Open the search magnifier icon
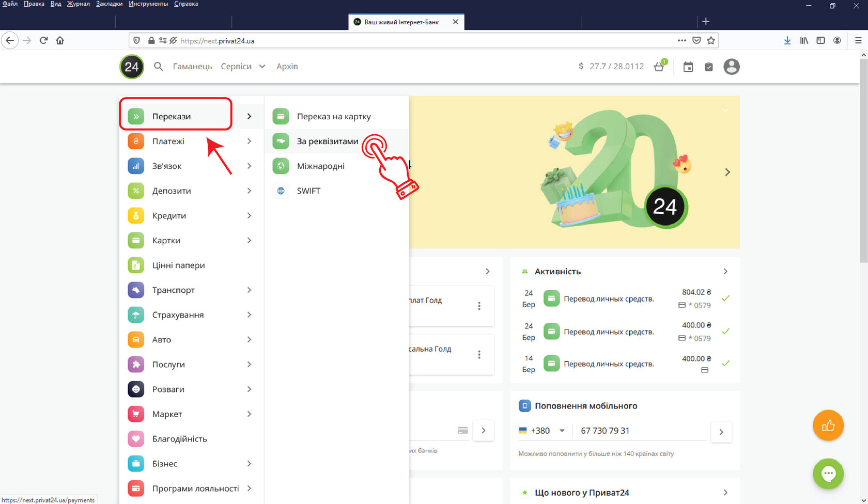 (x=159, y=67)
